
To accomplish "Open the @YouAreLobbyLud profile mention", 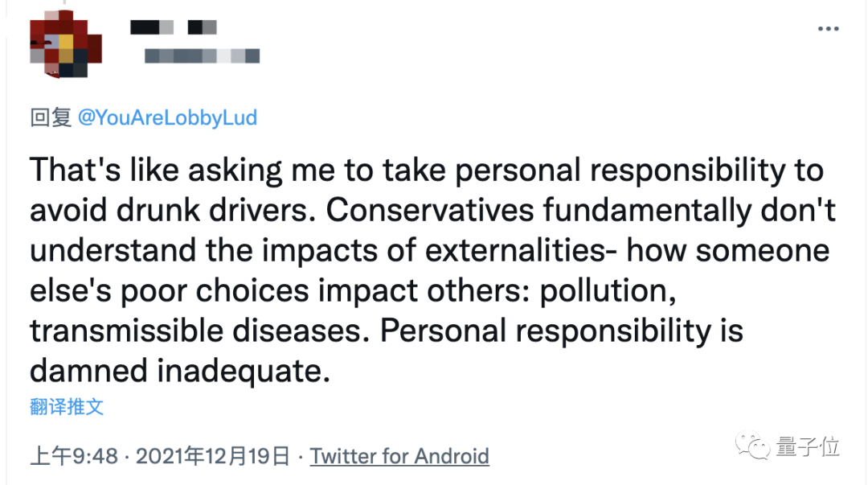I will tap(167, 117).
